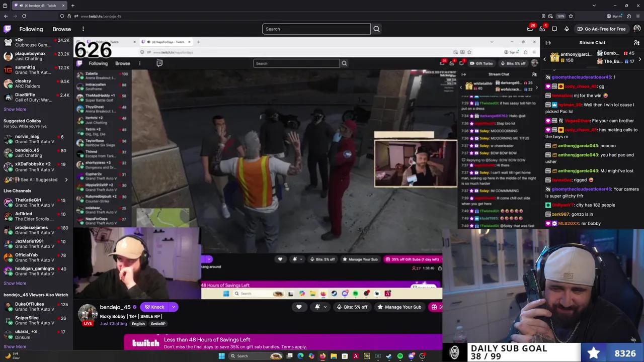
Task: Open xXDaFobbsXx +2 collab channel
Action: 36,166
